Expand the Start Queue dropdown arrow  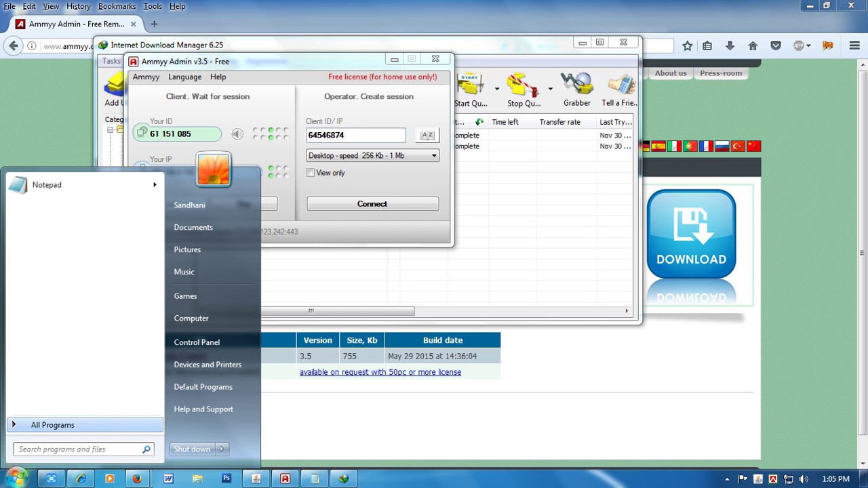coord(496,89)
